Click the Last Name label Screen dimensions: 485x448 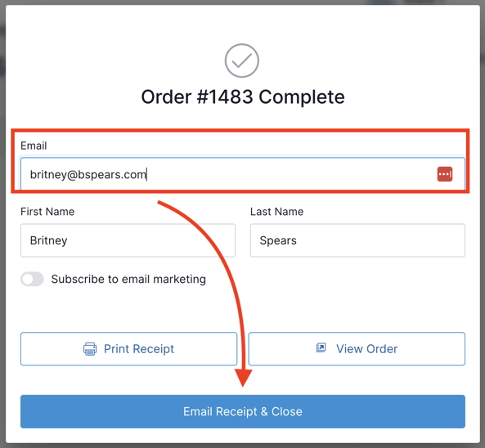[x=276, y=212]
